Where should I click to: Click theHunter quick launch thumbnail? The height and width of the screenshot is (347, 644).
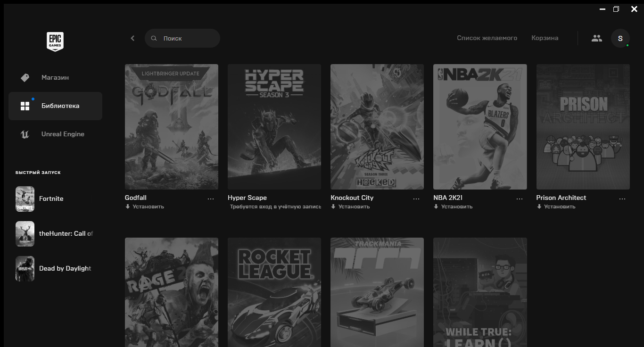pyautogui.click(x=25, y=234)
